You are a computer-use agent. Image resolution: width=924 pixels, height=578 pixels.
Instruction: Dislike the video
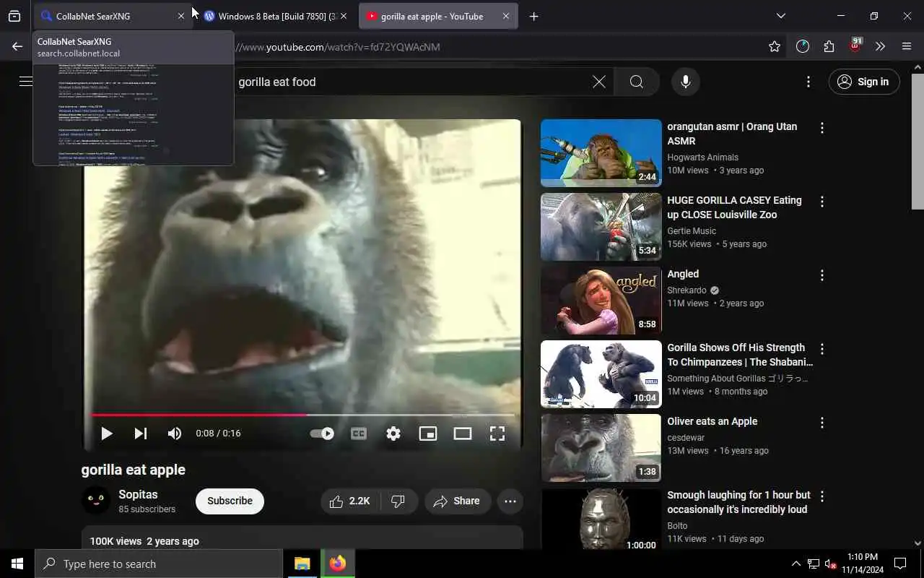coord(398,501)
